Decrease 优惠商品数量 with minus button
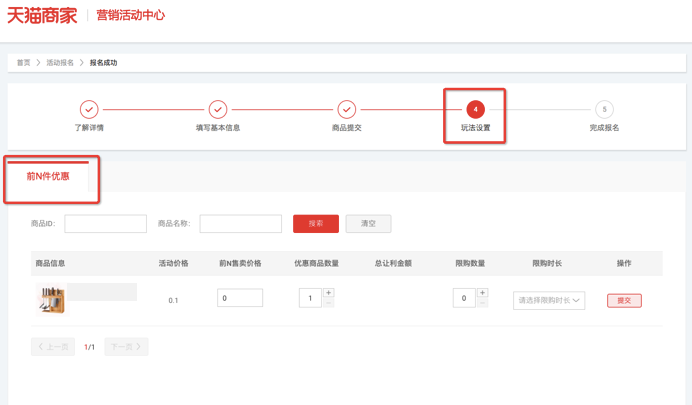The height and width of the screenshot is (405, 692). [329, 303]
